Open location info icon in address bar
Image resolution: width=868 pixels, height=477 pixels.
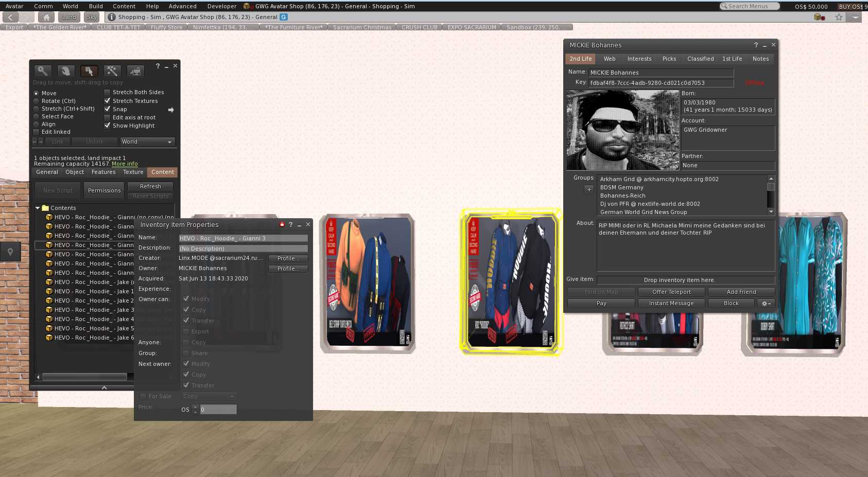pos(111,17)
